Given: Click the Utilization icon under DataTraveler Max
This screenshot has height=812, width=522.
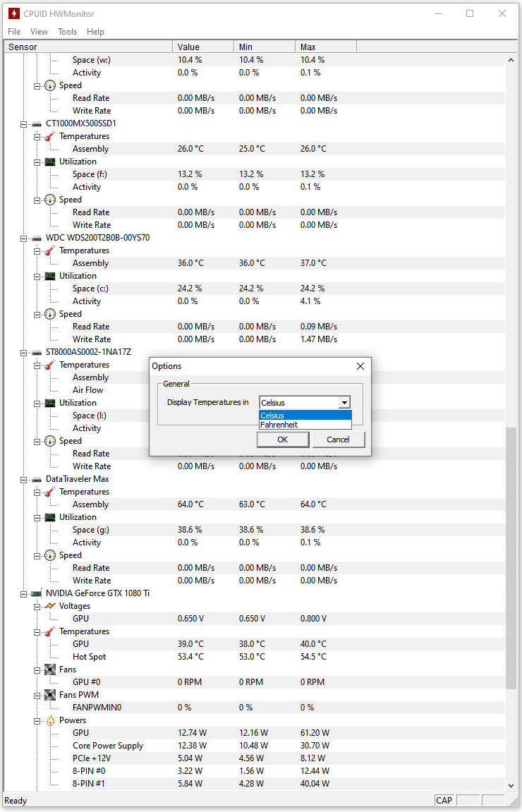Looking at the screenshot, I should click(x=49, y=517).
